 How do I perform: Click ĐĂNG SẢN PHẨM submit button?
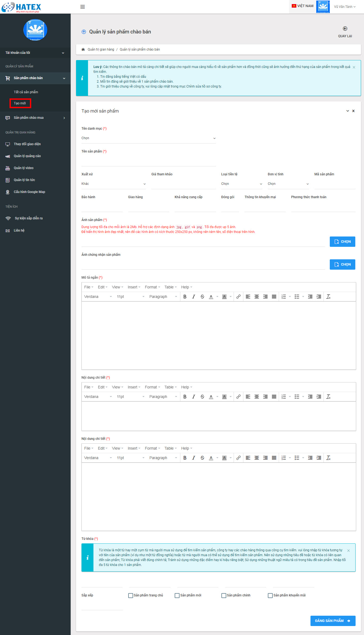[x=333, y=621]
